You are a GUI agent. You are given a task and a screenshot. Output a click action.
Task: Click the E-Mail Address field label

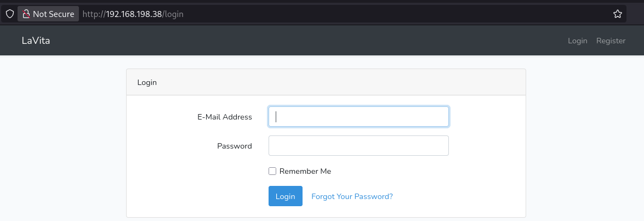coord(225,117)
